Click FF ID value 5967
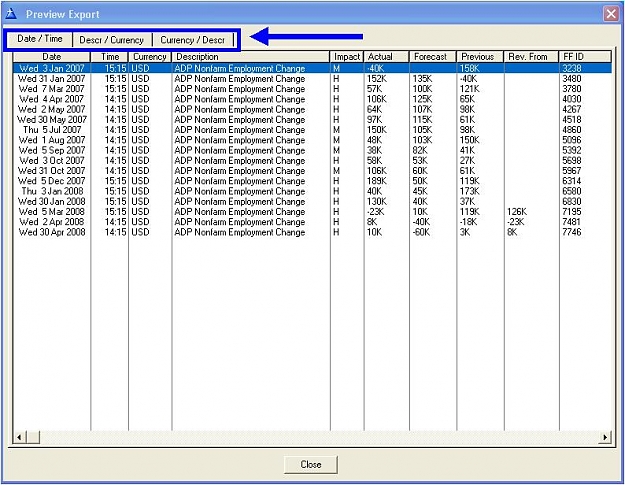The image size is (625, 485). 572,171
